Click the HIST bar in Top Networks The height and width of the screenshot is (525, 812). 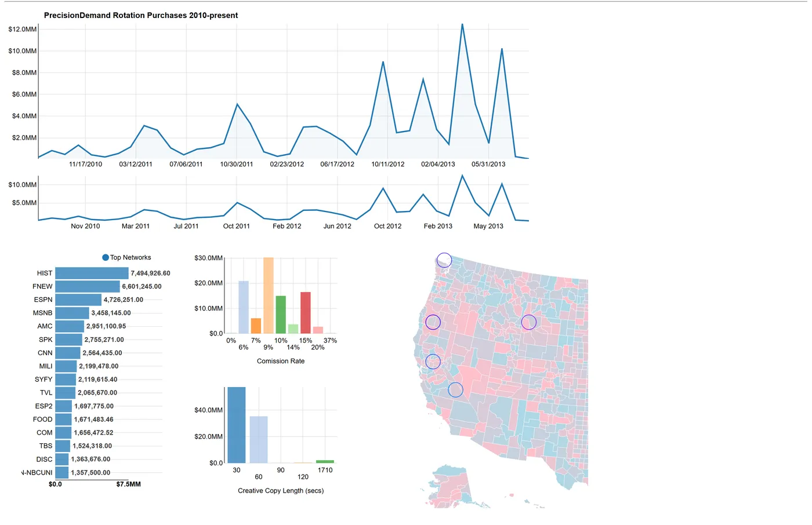coord(92,273)
